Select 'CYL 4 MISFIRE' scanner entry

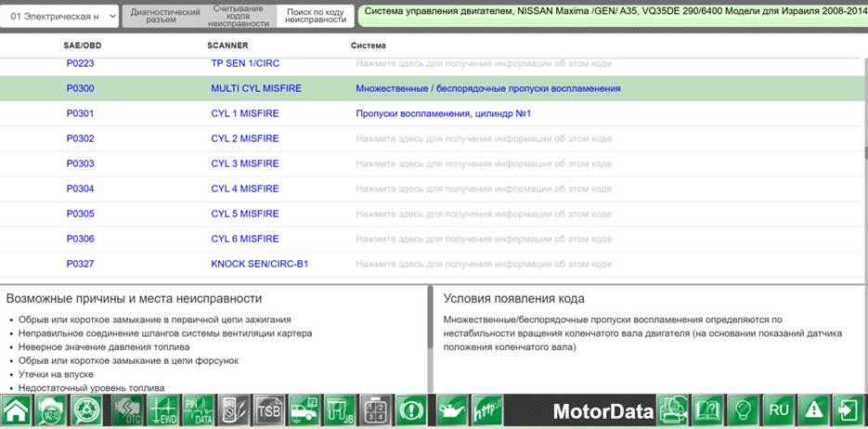coord(245,188)
